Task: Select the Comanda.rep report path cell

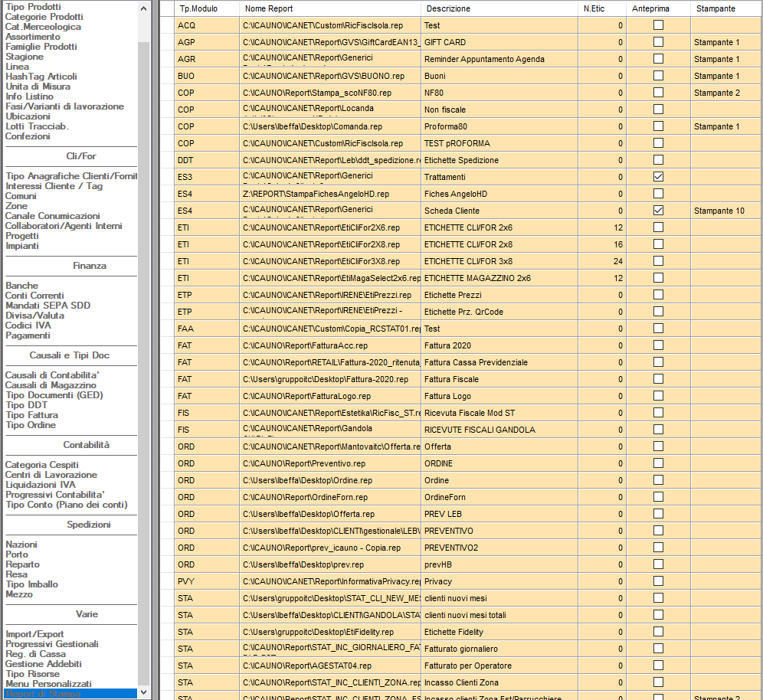Action: pos(330,126)
